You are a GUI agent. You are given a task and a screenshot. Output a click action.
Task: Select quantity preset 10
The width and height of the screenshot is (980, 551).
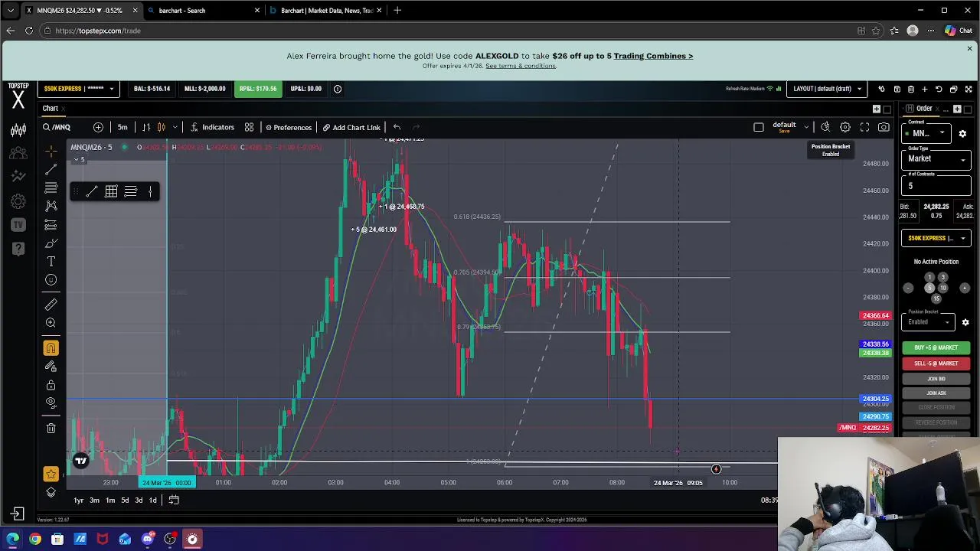(x=943, y=288)
